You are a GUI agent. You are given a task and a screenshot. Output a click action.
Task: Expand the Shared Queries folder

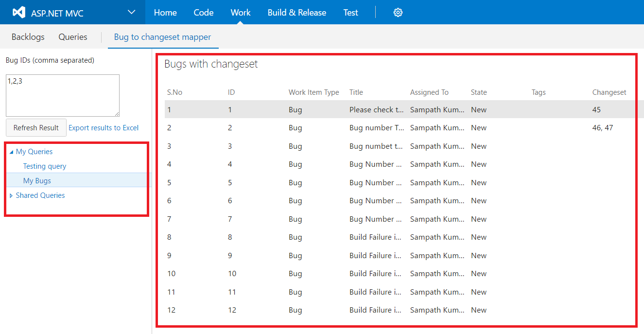[x=11, y=195]
